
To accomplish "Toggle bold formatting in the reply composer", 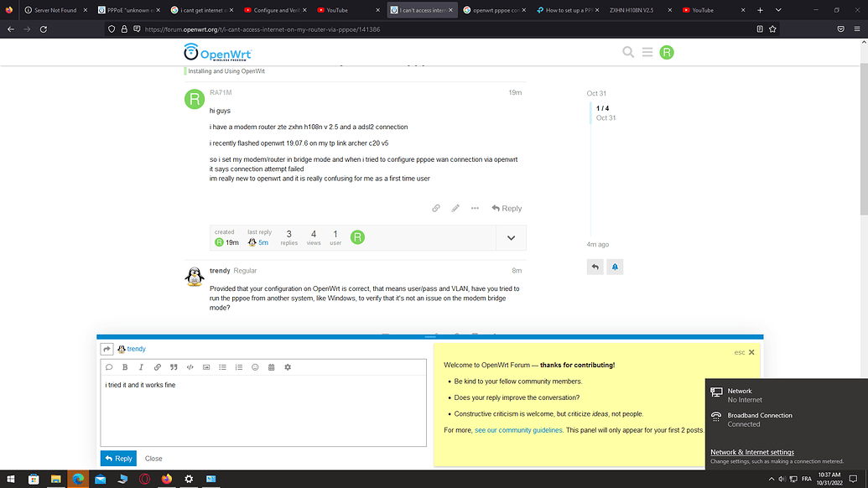I will [125, 366].
